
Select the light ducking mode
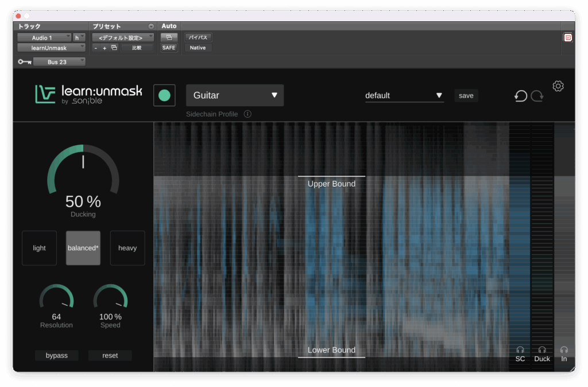(40, 248)
